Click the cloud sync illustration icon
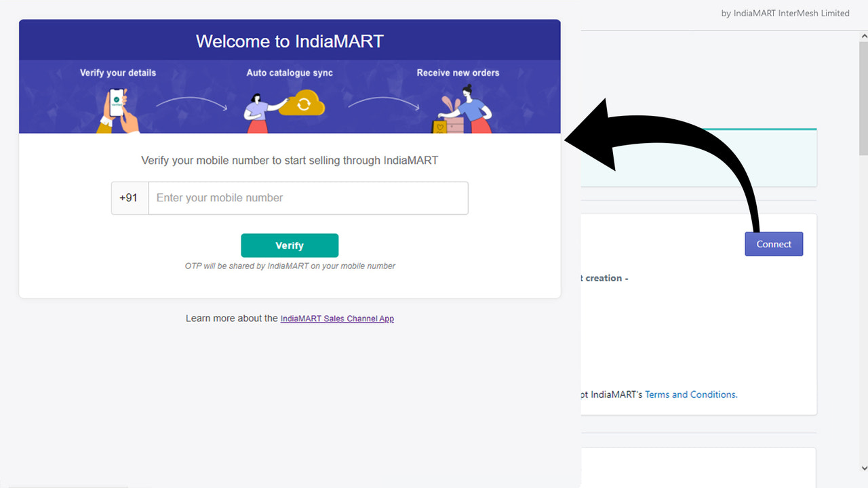This screenshot has width=868, height=488. click(x=302, y=104)
